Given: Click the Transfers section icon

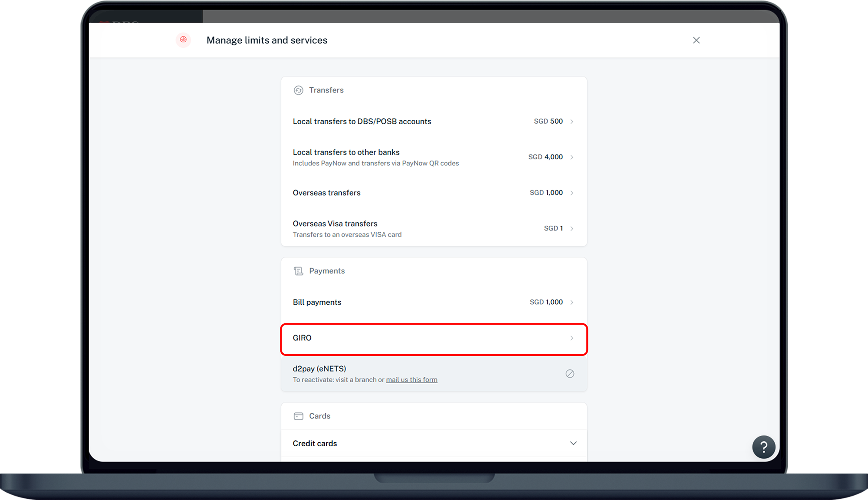Looking at the screenshot, I should pos(298,90).
